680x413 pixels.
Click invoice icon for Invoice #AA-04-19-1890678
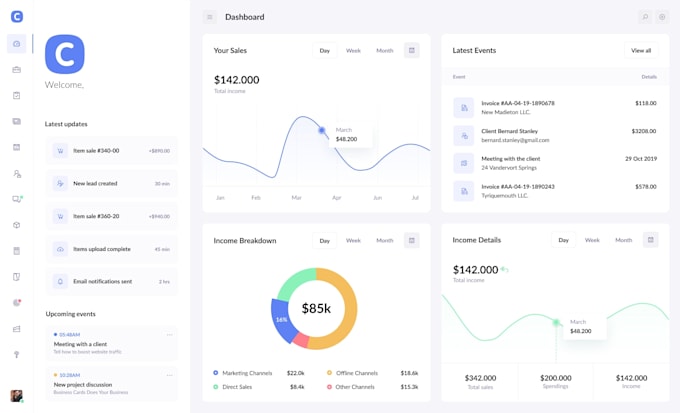click(x=464, y=108)
